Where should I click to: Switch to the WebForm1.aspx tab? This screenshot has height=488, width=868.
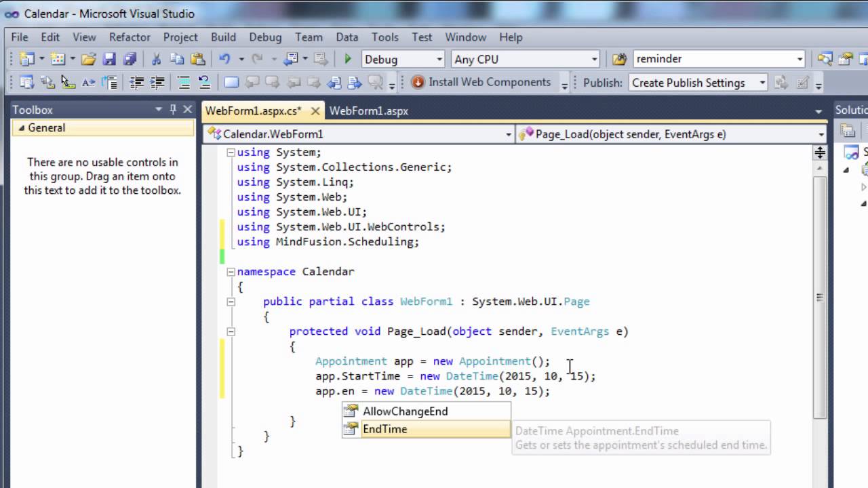[x=369, y=110]
